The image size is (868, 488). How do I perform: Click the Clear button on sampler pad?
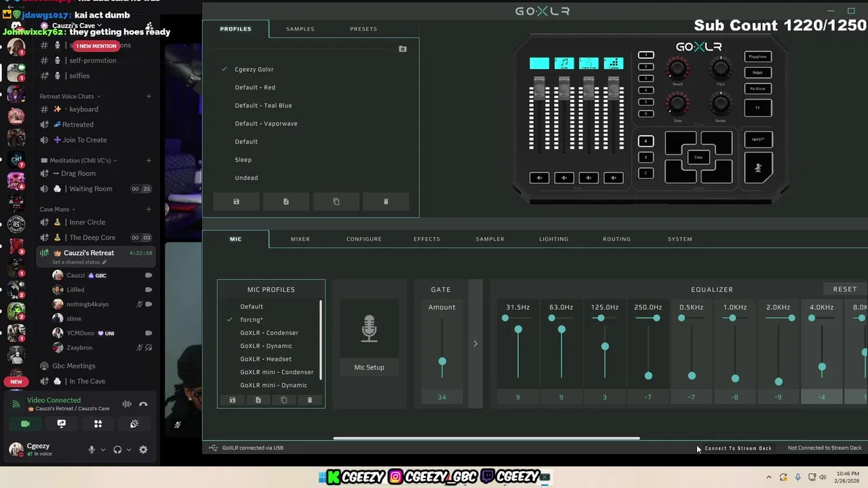point(698,157)
